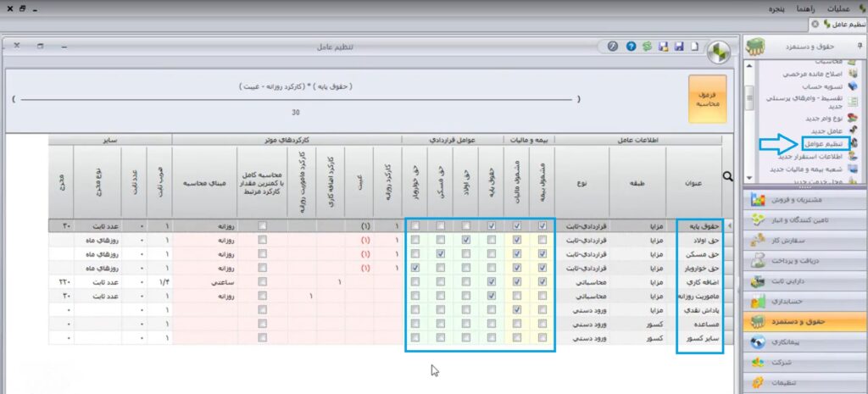Toggle مشمول مالیات checkbox for پاداش نقدی row
The height and width of the screenshot is (394, 868).
click(516, 310)
